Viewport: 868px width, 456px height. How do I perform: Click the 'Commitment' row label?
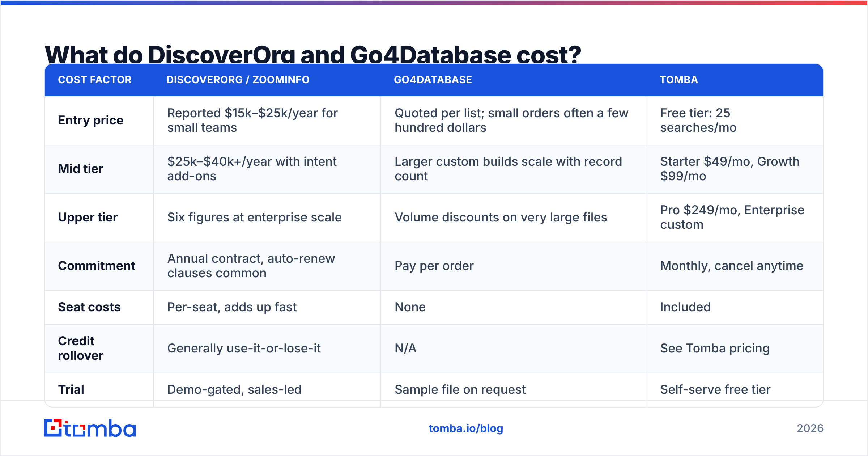pos(97,266)
